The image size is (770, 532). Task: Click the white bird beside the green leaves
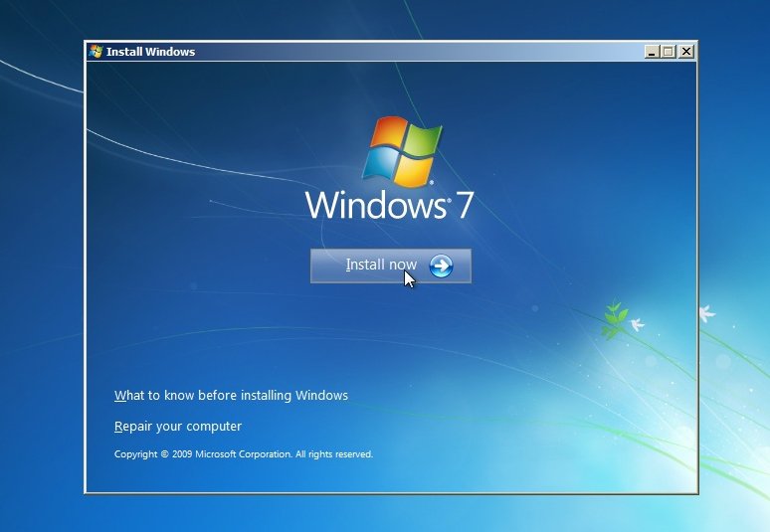pos(637,324)
